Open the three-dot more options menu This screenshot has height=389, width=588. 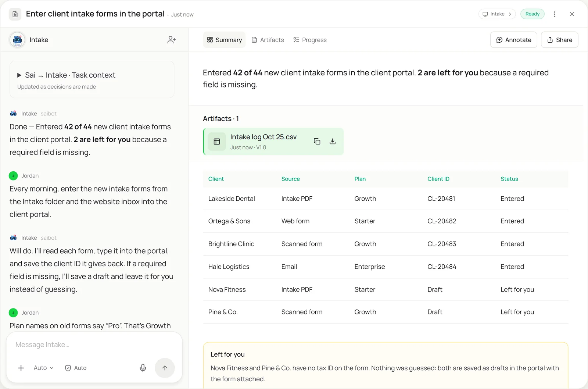pyautogui.click(x=555, y=14)
